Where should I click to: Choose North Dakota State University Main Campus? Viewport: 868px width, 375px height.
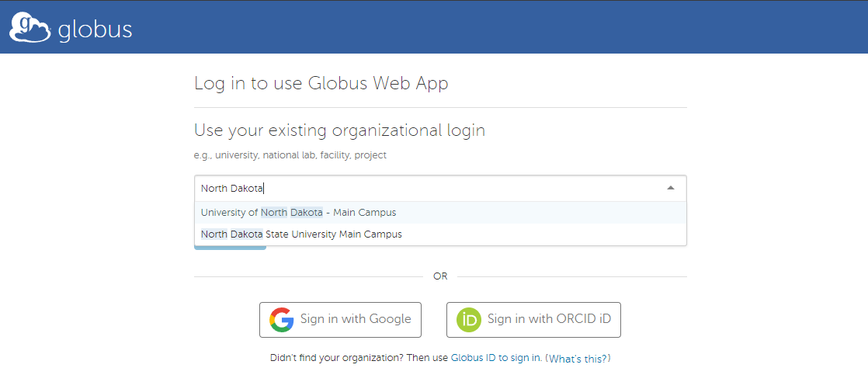[x=301, y=234]
